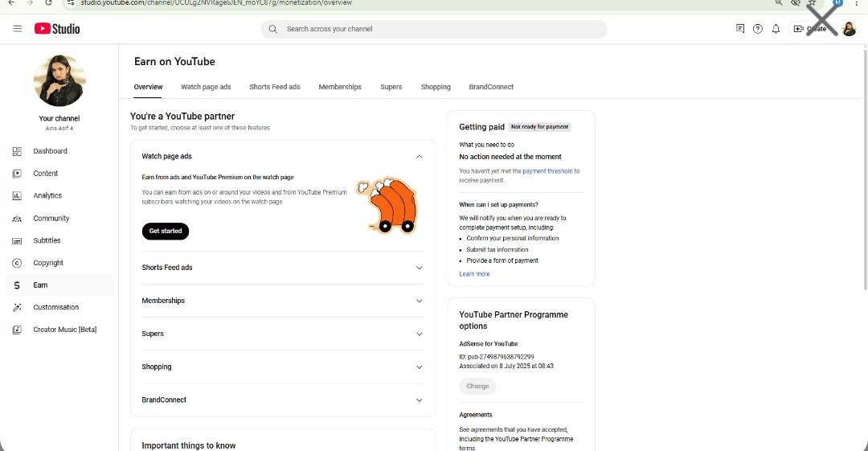Go back with browser back arrow
Viewport: 868px width, 451px height.
(x=11, y=2)
